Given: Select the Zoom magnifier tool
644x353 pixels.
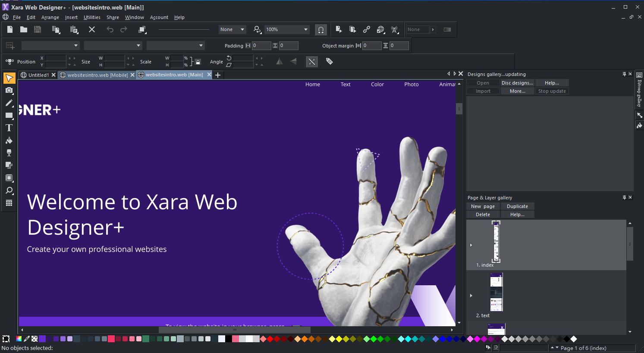Looking at the screenshot, I should 9,190.
